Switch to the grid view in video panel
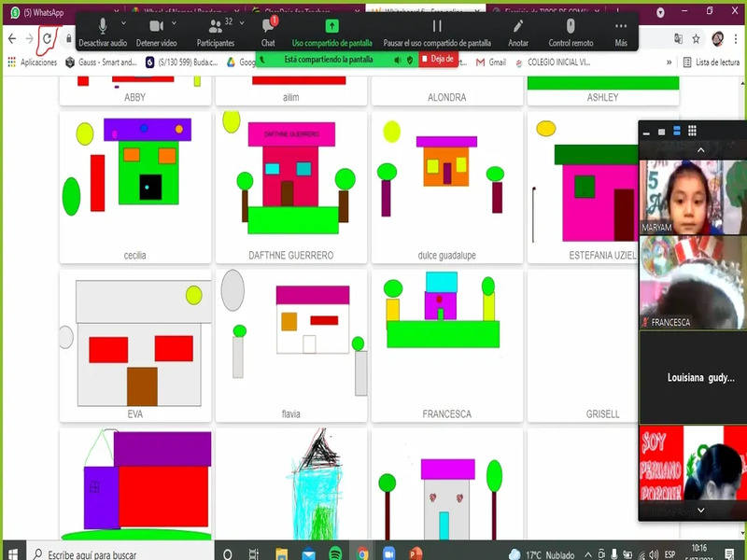The image size is (747, 560). [x=692, y=132]
